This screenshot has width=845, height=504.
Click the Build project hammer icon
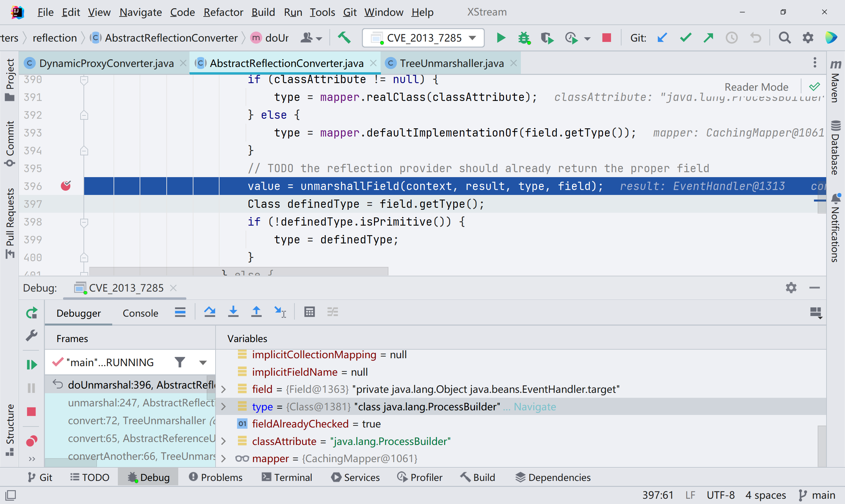[344, 38]
